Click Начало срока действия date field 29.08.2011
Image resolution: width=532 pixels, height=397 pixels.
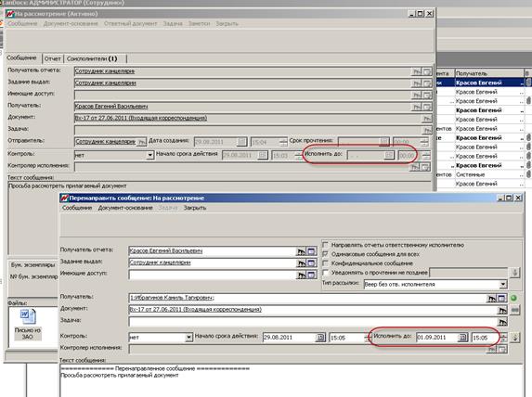(x=289, y=338)
